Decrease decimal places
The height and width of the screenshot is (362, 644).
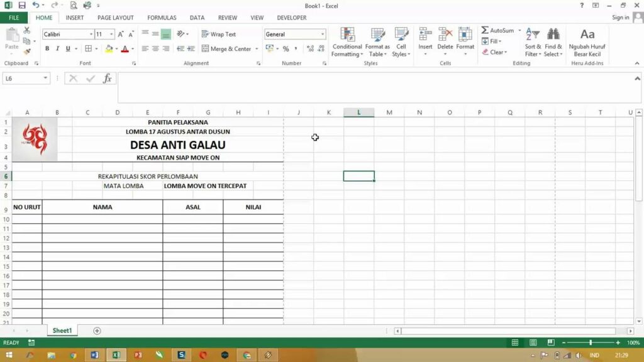pos(321,48)
